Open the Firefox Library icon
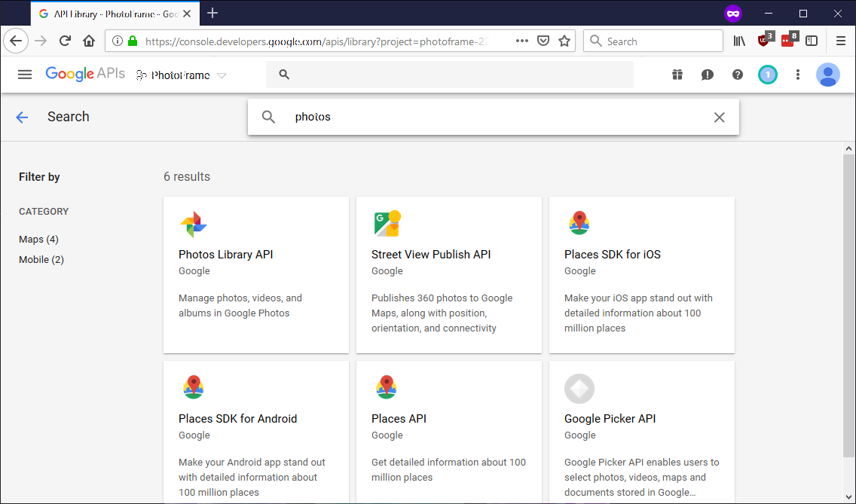 coord(739,41)
